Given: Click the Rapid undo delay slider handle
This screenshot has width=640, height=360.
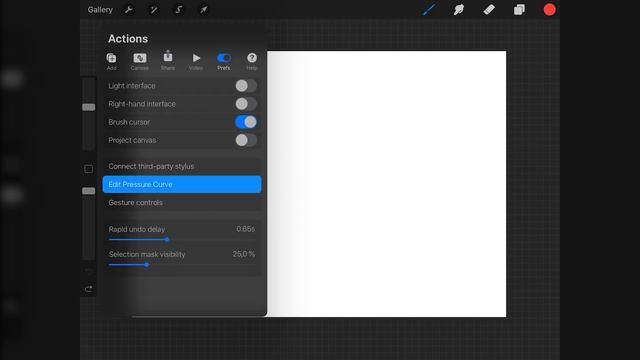Looking at the screenshot, I should [167, 240].
